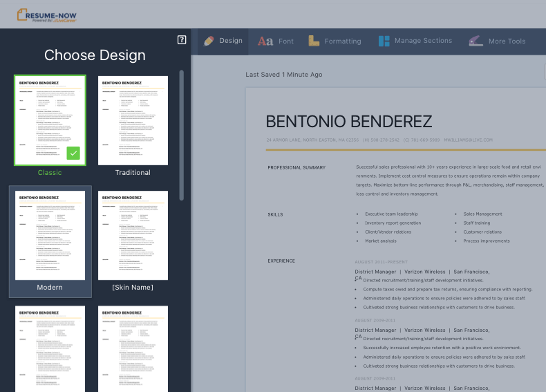Screen dimensions: 546x392
Task: Pick the [Skin Name] design thumbnail
Action: pos(133,235)
